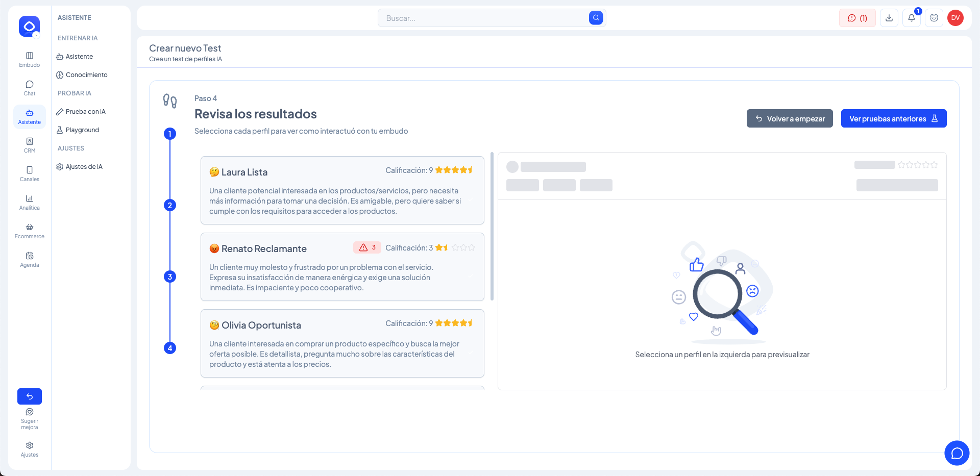
Task: Open the Embudo sidebar section
Action: pyautogui.click(x=30, y=59)
